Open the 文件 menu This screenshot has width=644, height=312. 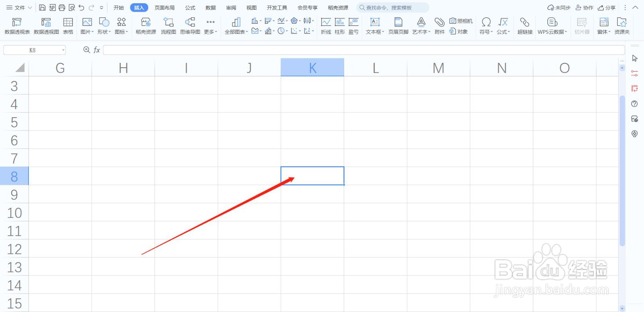point(19,8)
